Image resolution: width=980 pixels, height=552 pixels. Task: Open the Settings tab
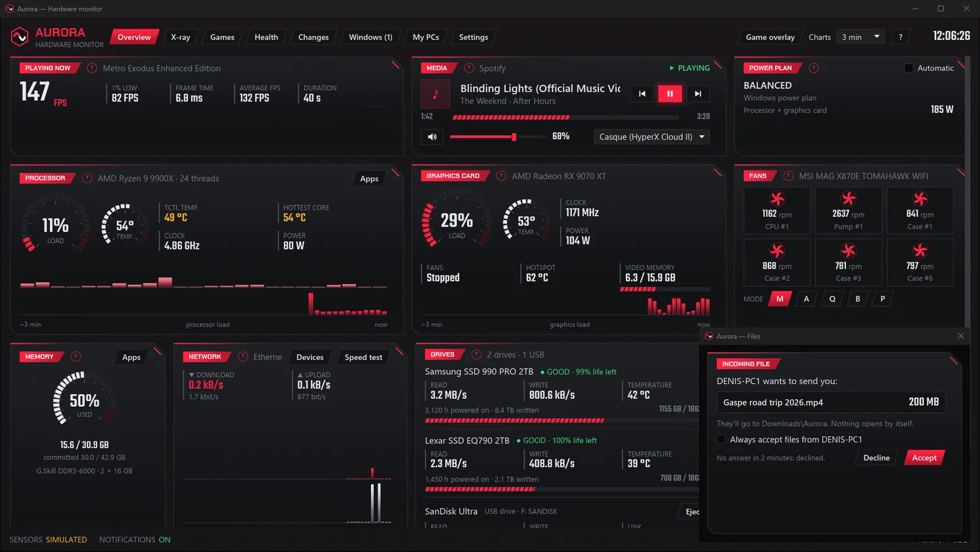(474, 37)
